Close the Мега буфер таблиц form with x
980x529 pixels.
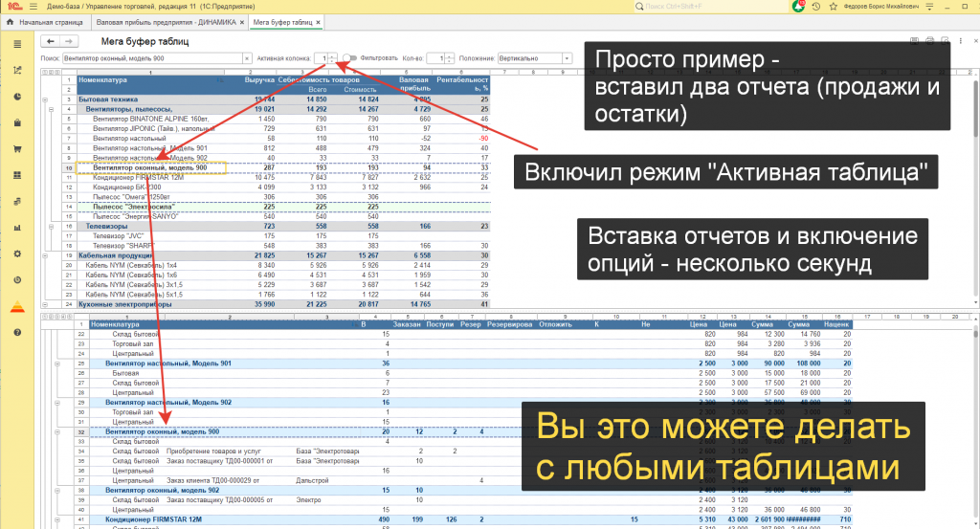pos(974,40)
